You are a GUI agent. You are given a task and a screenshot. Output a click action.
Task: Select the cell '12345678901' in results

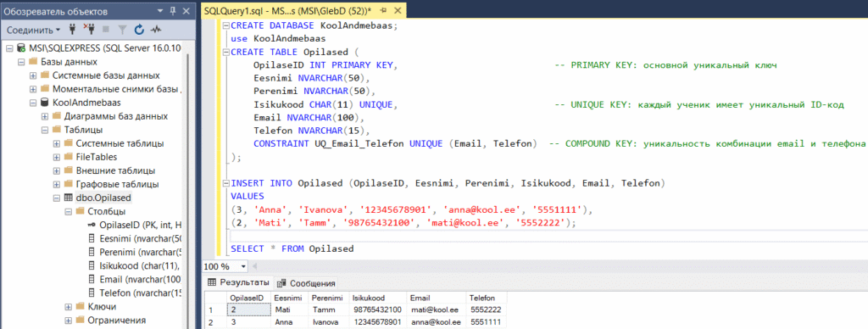pos(377,322)
